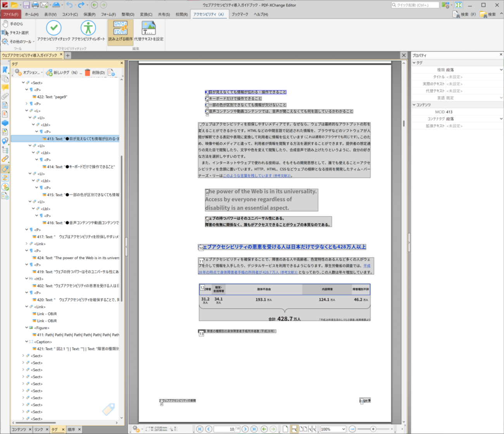This screenshot has height=434, width=504.
Task: Switch to the コメント(C) ribbon tab
Action: pos(70,14)
